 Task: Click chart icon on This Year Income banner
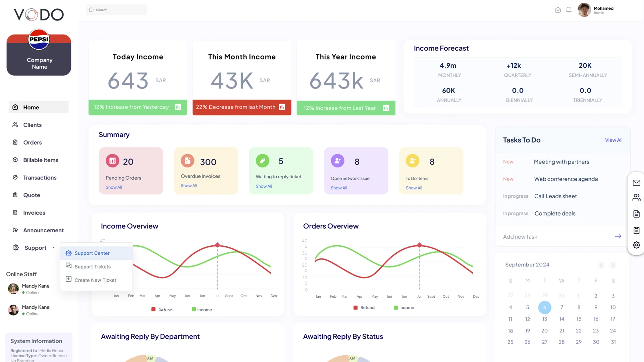[x=386, y=108]
